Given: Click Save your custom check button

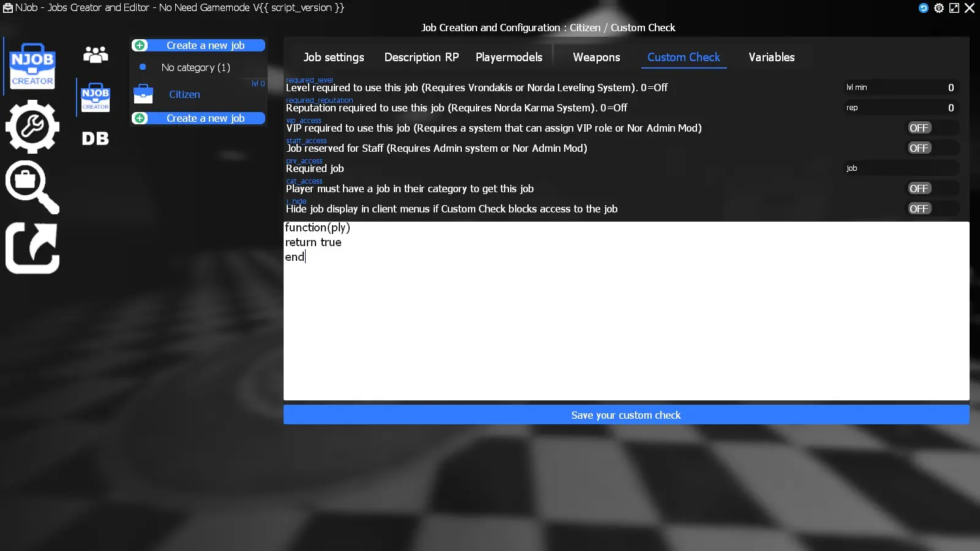Looking at the screenshot, I should [x=626, y=415].
